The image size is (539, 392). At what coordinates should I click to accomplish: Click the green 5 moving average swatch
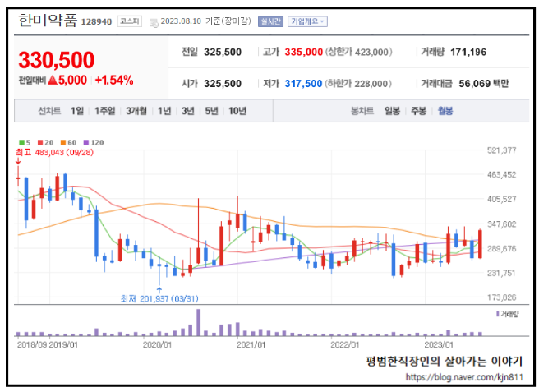point(21,142)
